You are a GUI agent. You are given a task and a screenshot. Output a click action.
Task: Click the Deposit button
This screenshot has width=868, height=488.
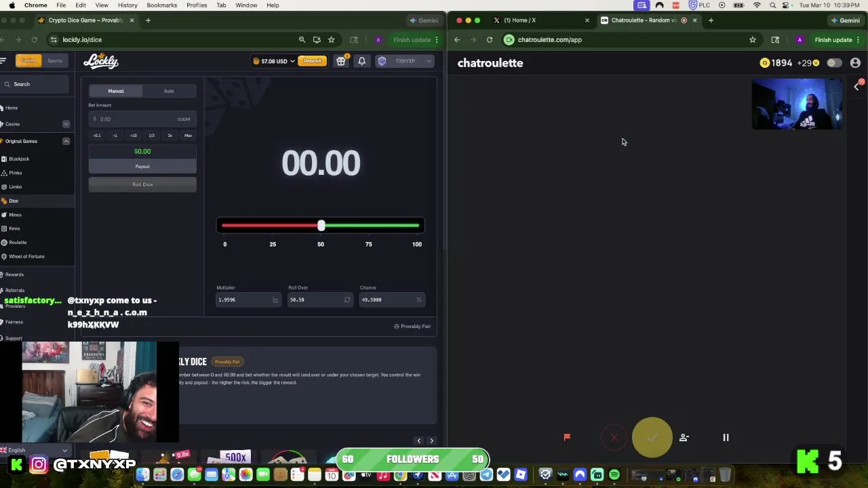pyautogui.click(x=312, y=61)
